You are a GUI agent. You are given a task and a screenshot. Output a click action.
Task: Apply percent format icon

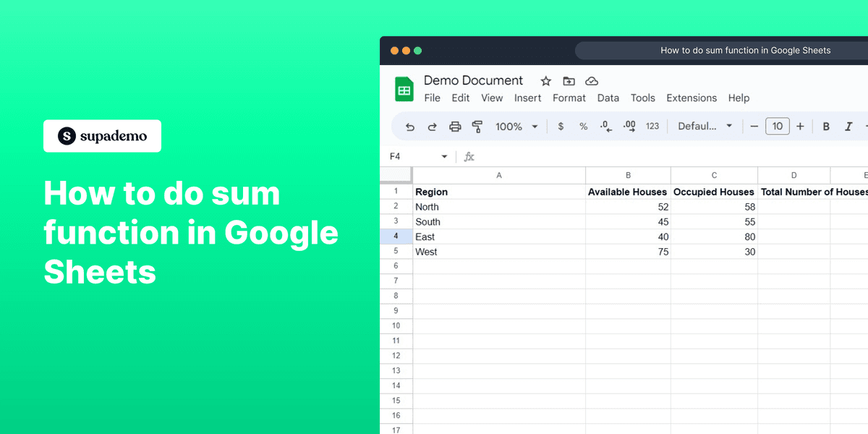(583, 127)
